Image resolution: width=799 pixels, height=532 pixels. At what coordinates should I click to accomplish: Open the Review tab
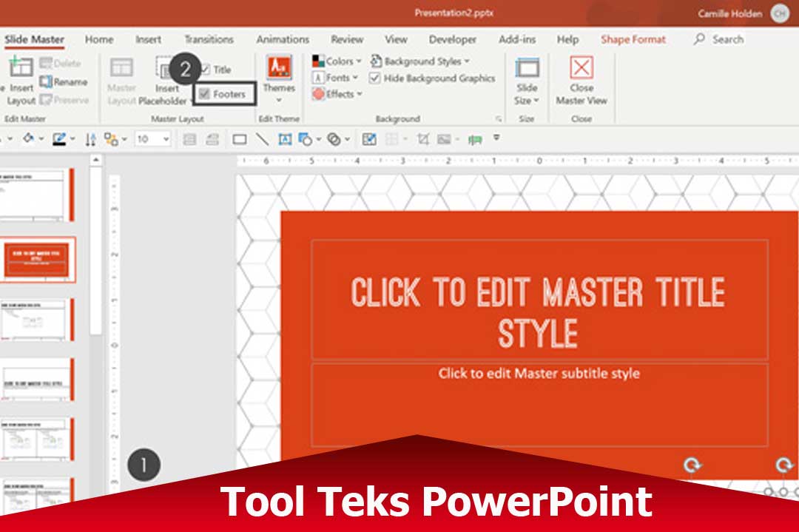point(347,39)
